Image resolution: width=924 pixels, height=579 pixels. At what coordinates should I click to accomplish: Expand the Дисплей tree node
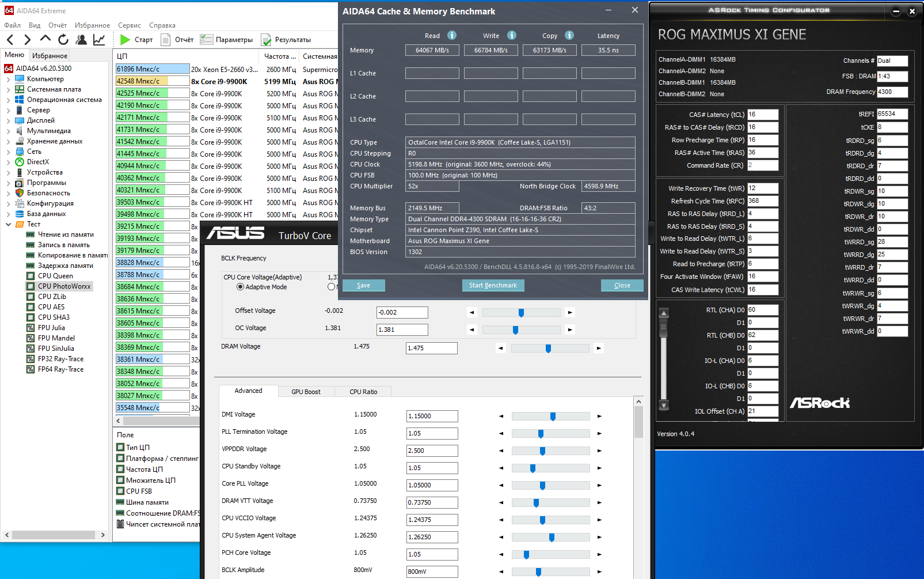[x=8, y=120]
